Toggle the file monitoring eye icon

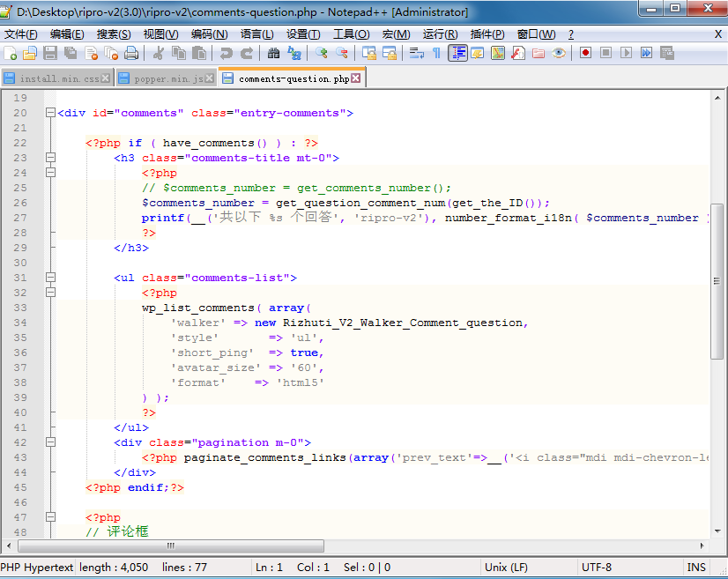coord(557,55)
